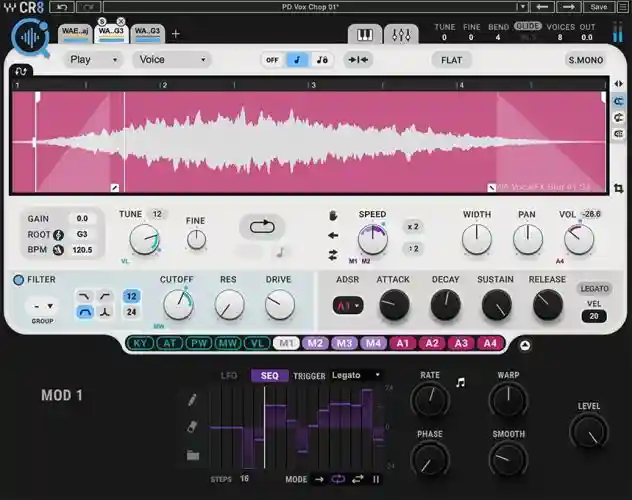Collapse the modulation panel with up arrow
The height and width of the screenshot is (500, 632).
pos(525,345)
